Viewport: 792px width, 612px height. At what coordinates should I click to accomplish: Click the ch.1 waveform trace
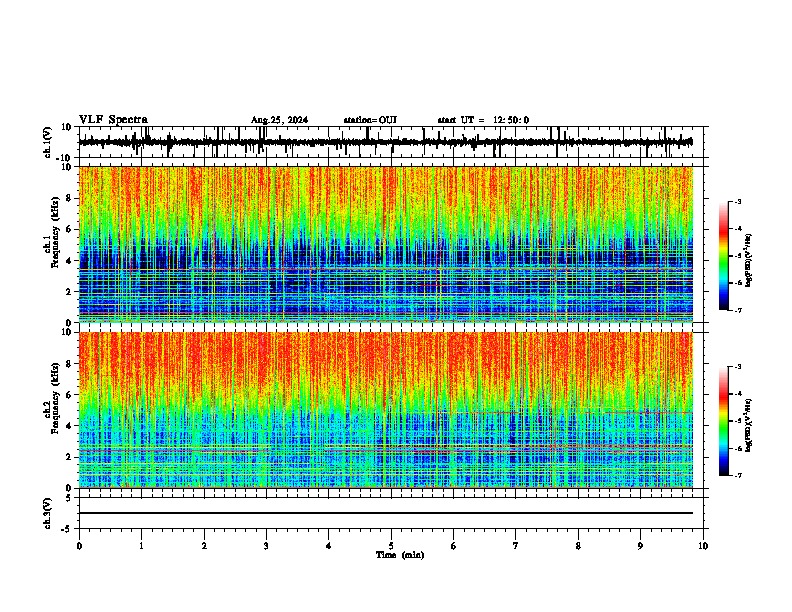point(385,142)
